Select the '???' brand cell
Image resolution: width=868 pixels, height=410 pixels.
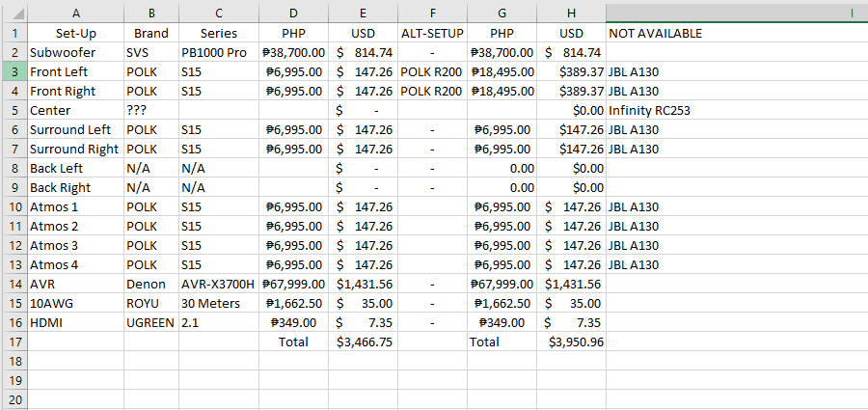click(151, 110)
